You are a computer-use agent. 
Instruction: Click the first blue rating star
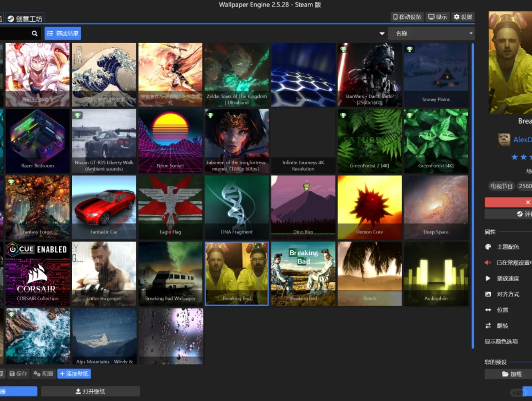pos(514,157)
